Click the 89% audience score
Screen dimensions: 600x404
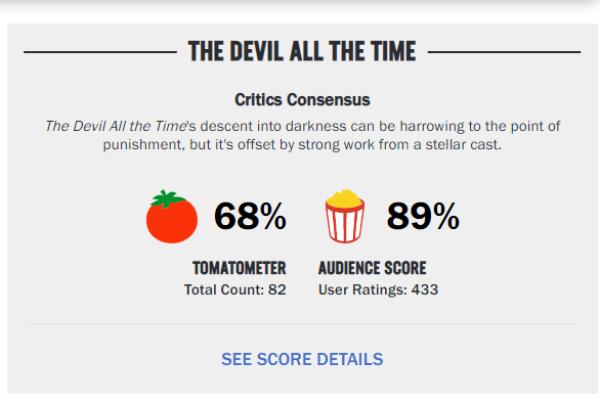pyautogui.click(x=423, y=216)
